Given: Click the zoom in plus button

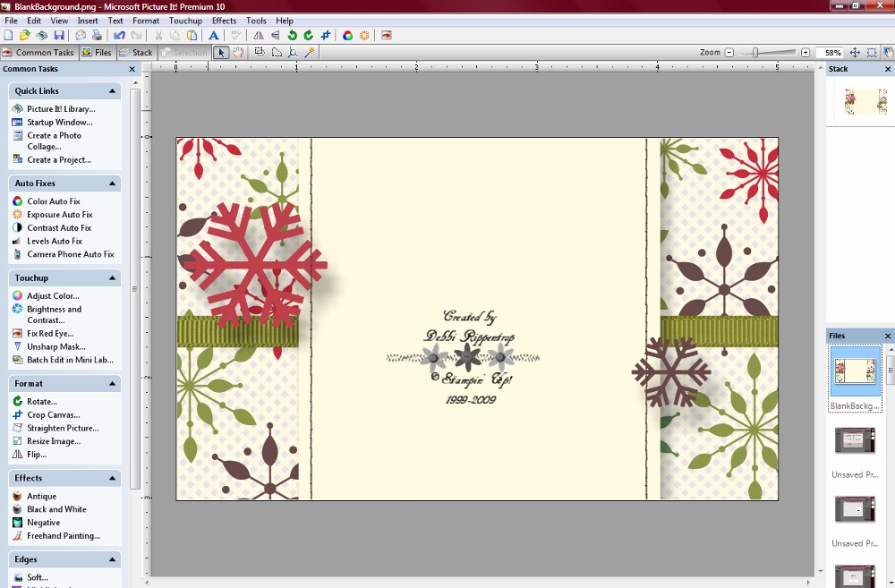Looking at the screenshot, I should pyautogui.click(x=805, y=53).
